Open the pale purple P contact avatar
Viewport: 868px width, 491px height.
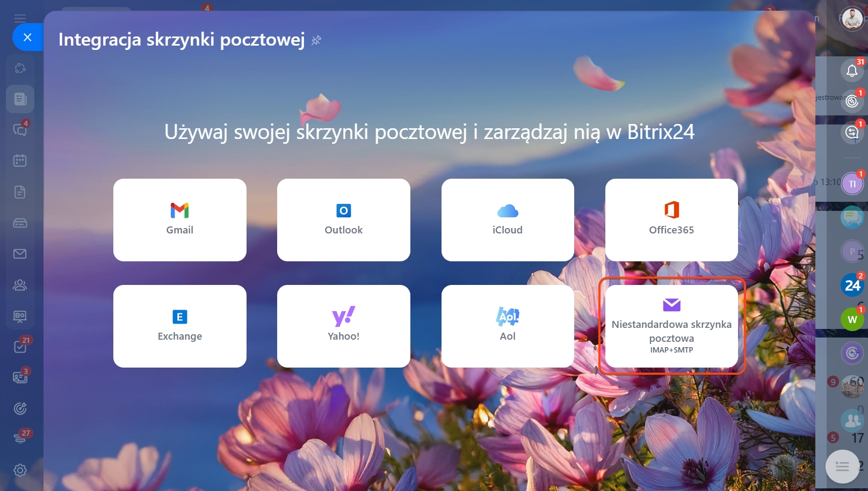[x=852, y=251]
